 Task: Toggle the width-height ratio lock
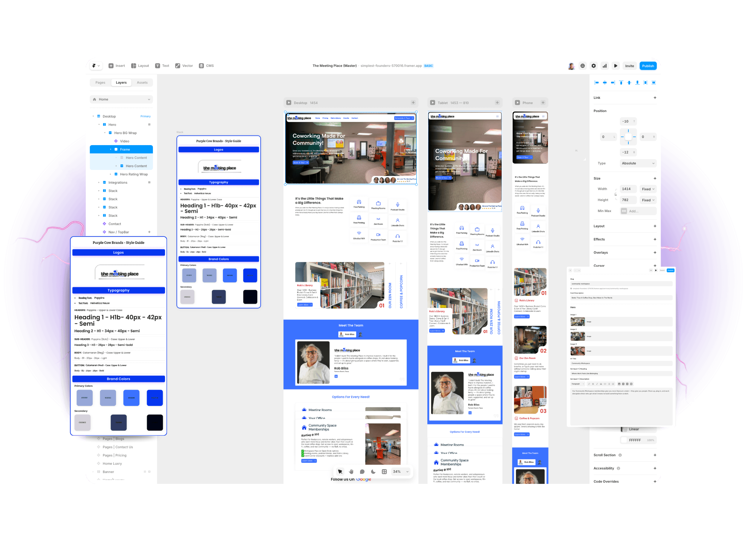pyautogui.click(x=616, y=194)
